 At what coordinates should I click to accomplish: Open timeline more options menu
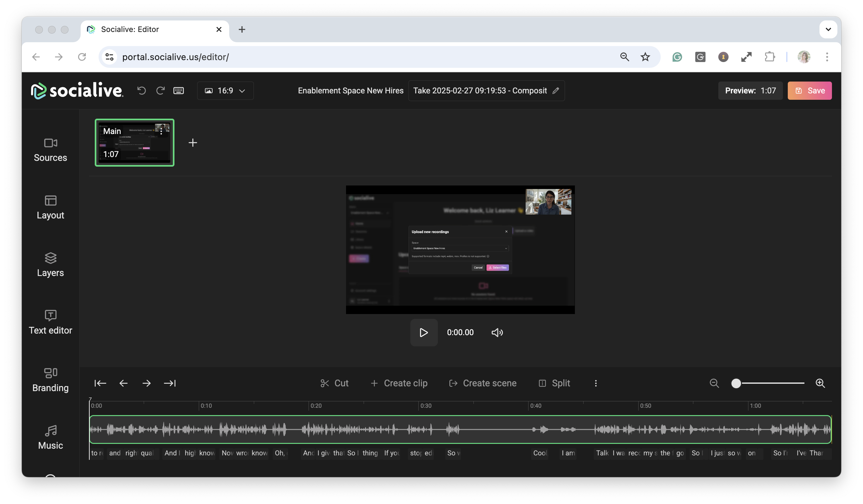point(596,383)
